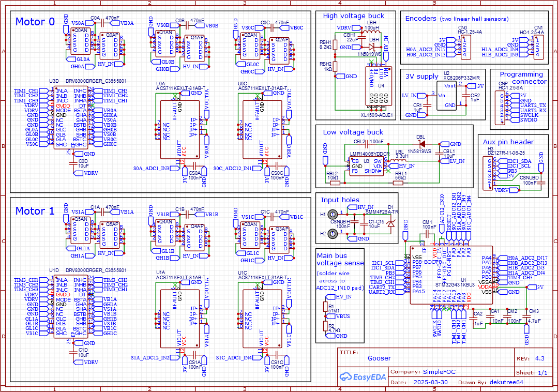Click the REV value "4.3"

[x=540, y=358]
